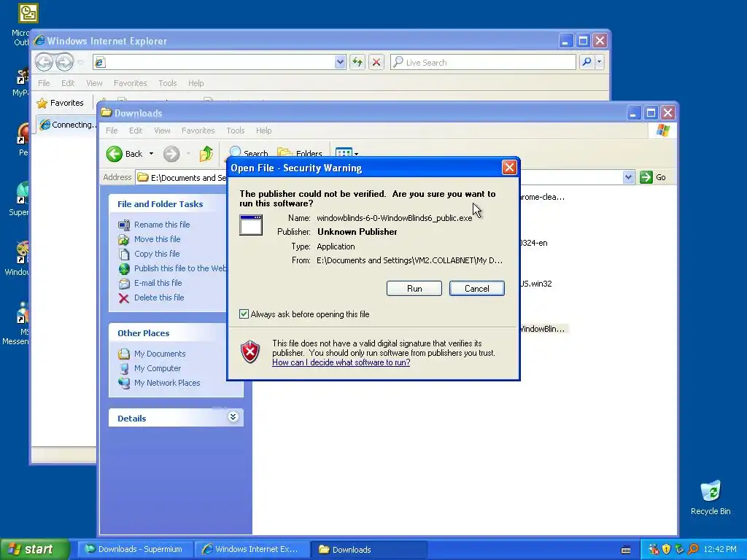
Task: Select the Connecting tab in Internet Explorer
Action: coord(68,125)
